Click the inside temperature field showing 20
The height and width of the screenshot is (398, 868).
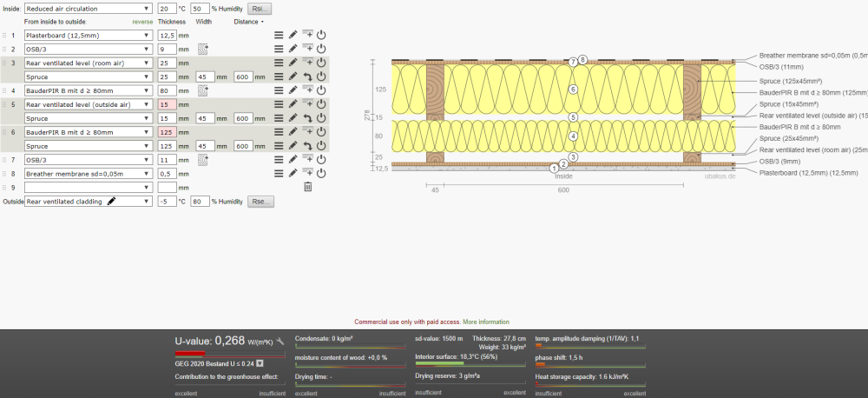(167, 9)
